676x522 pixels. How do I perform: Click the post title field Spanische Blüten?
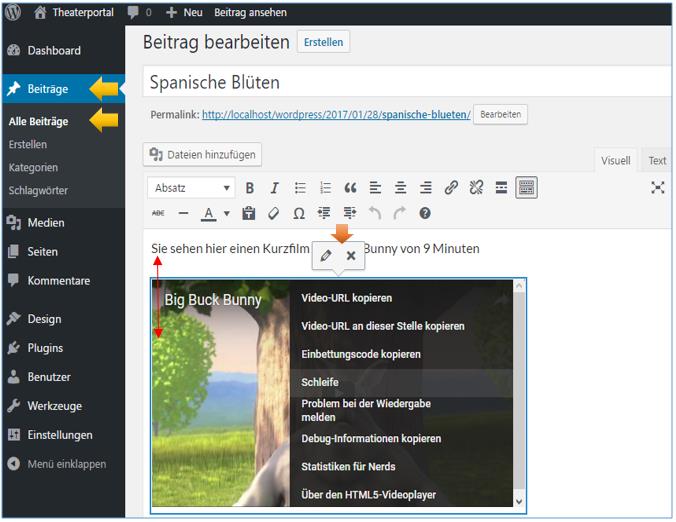pos(400,82)
